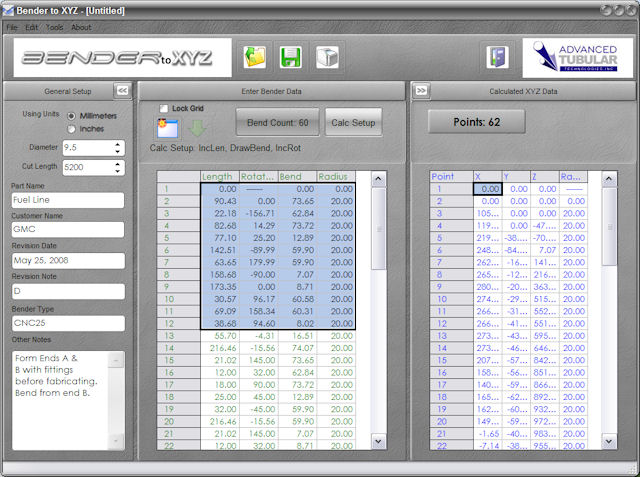
Task: Click the bender data grid vertical scrollbar
Action: tap(378, 300)
